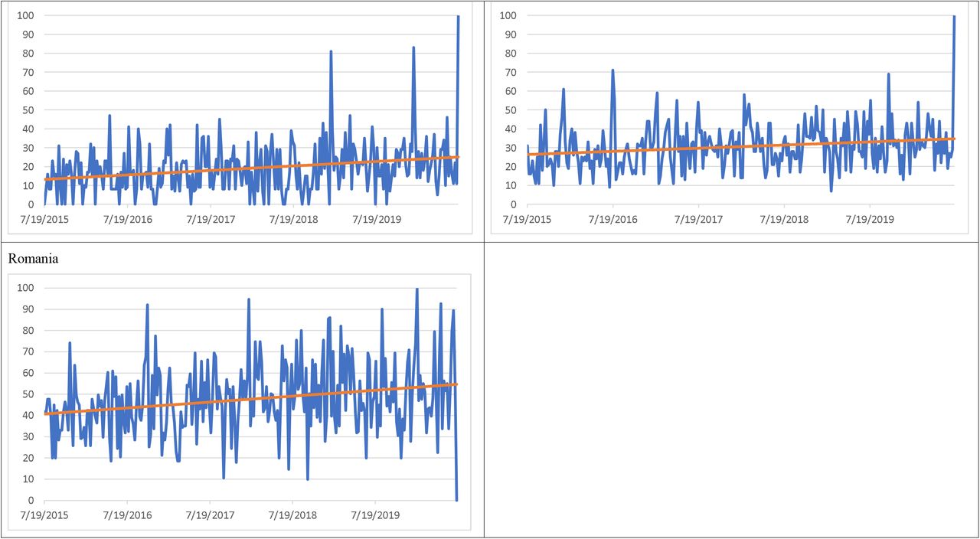Click 7/19/2017 axis label in top-left chart
Screen dimensions: 980x539
point(210,220)
